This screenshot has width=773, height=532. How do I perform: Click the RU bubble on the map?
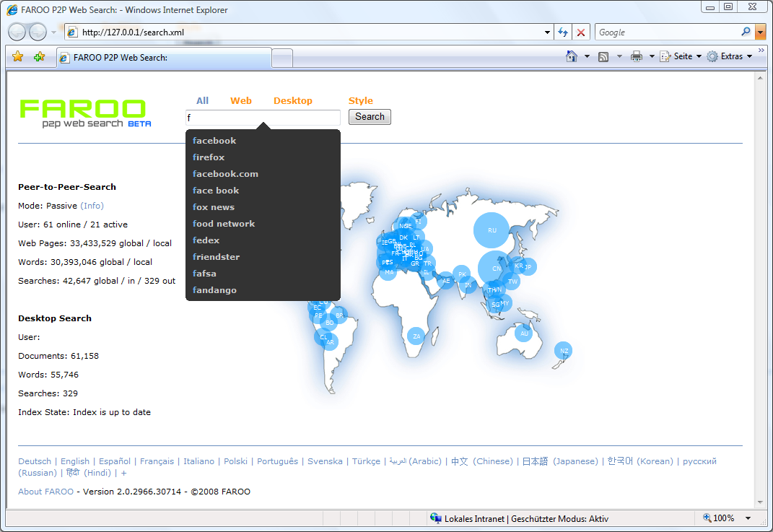click(x=492, y=230)
